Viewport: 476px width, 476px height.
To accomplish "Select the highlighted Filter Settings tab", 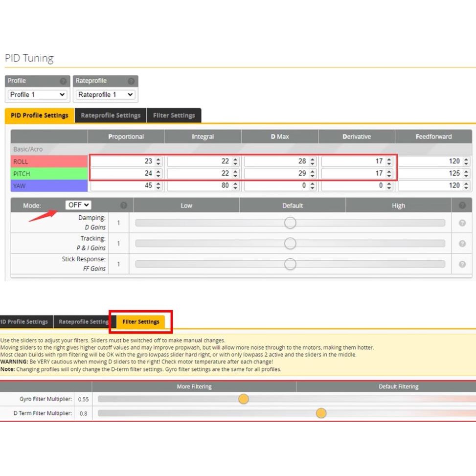I will click(x=141, y=322).
